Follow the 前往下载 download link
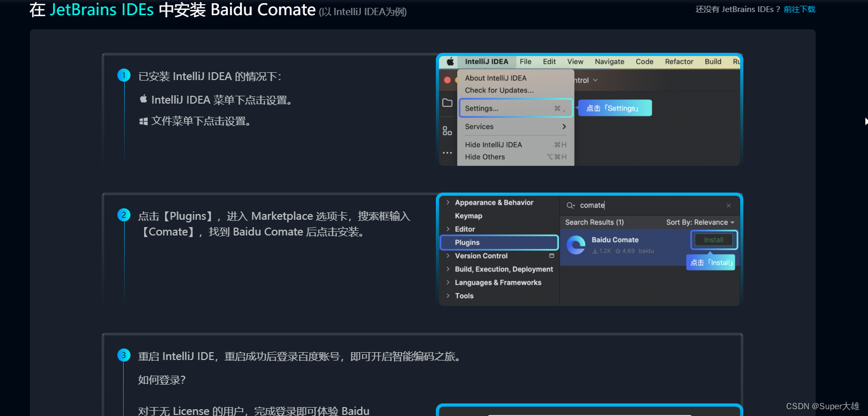The height and width of the screenshot is (416, 868). [x=799, y=9]
